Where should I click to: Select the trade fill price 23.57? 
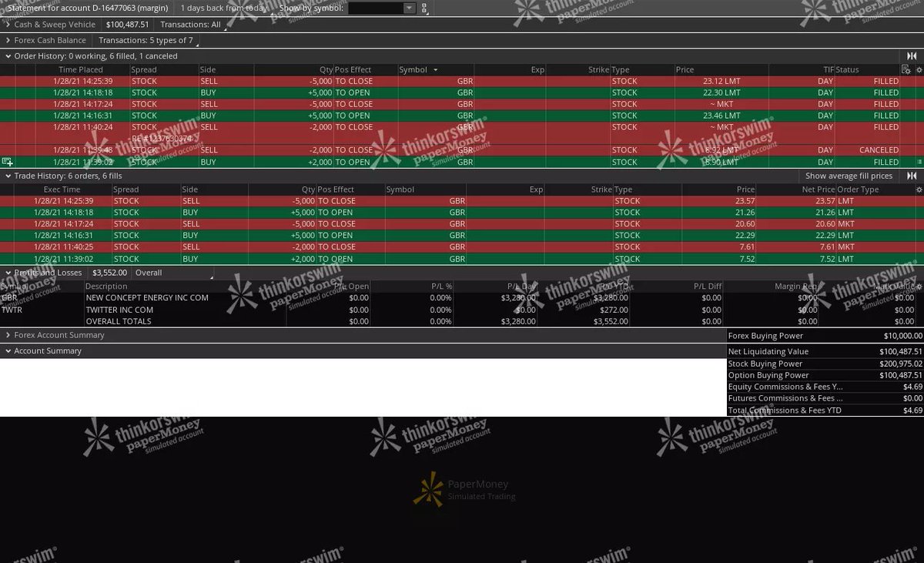(x=745, y=201)
